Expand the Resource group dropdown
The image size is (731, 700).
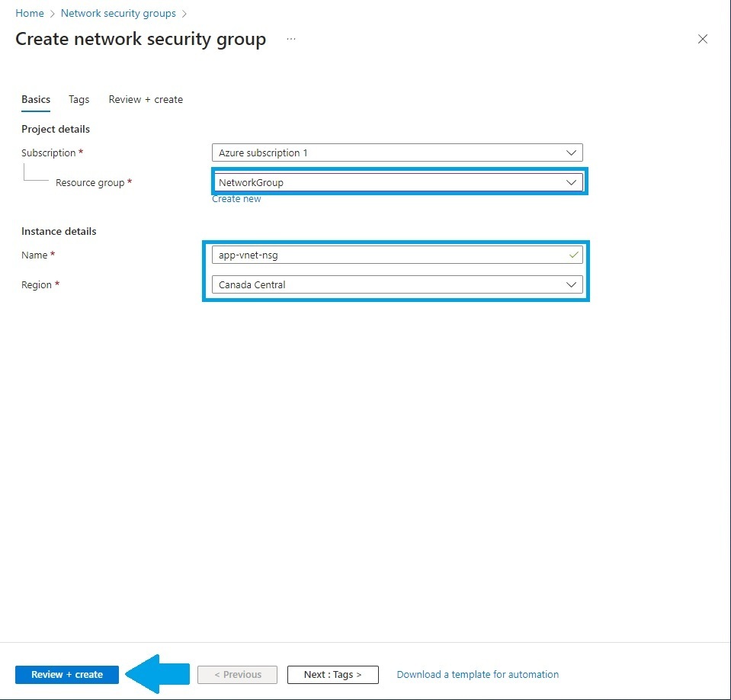(396, 181)
